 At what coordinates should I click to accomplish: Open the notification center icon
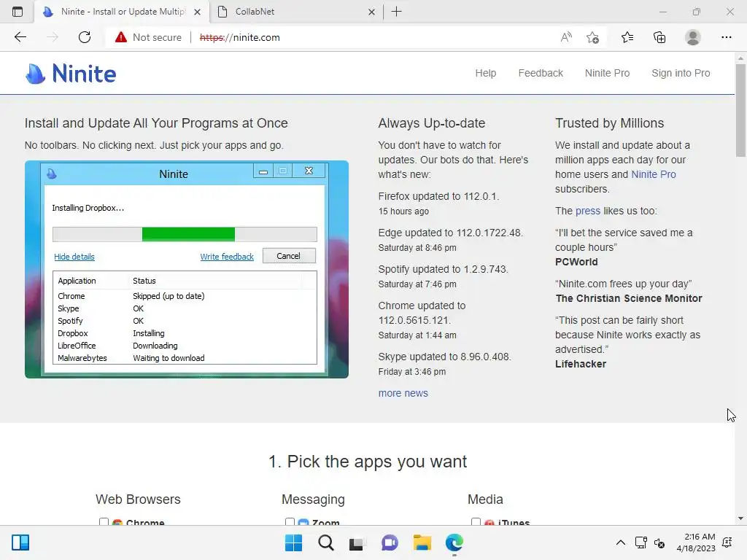coord(727,542)
